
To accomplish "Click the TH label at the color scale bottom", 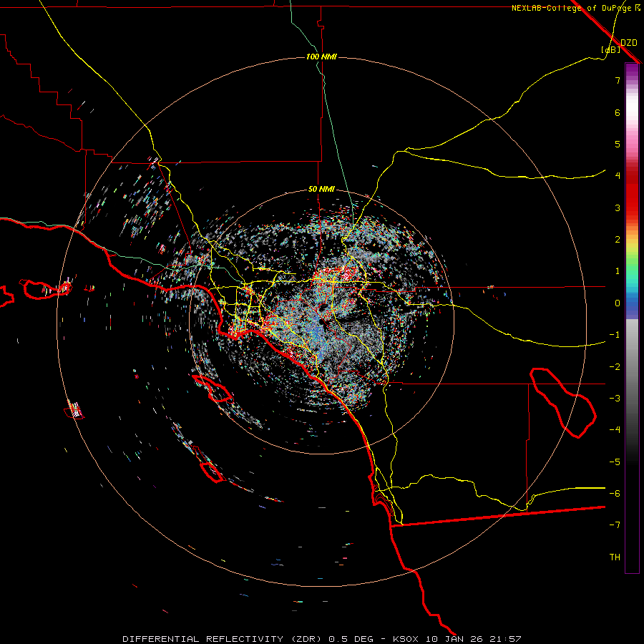I will click(615, 557).
